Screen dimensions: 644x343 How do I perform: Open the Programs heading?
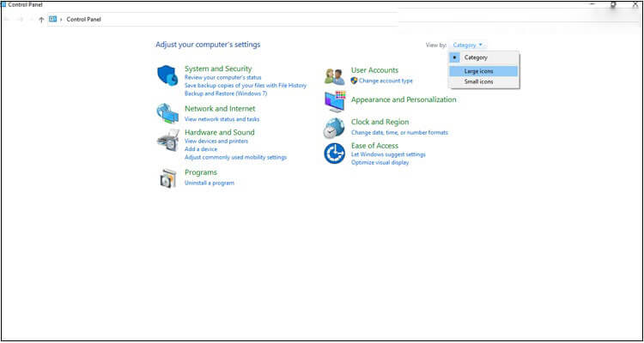pyautogui.click(x=201, y=172)
